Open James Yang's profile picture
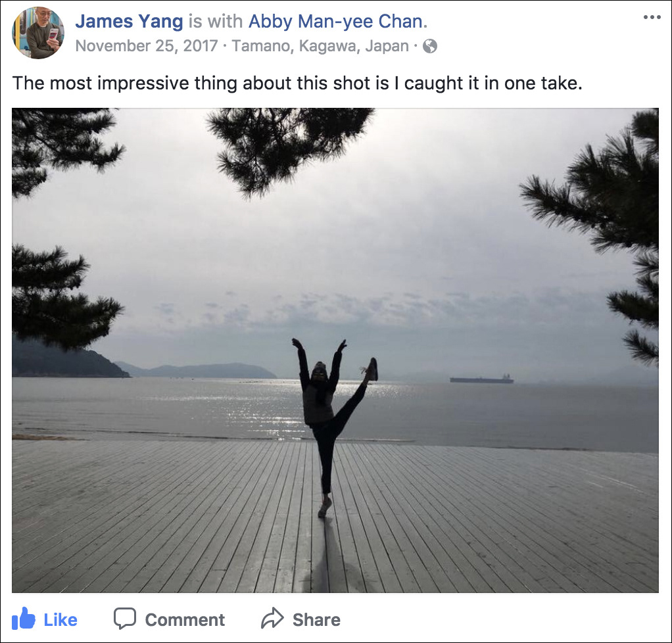The height and width of the screenshot is (643, 672). [x=38, y=33]
